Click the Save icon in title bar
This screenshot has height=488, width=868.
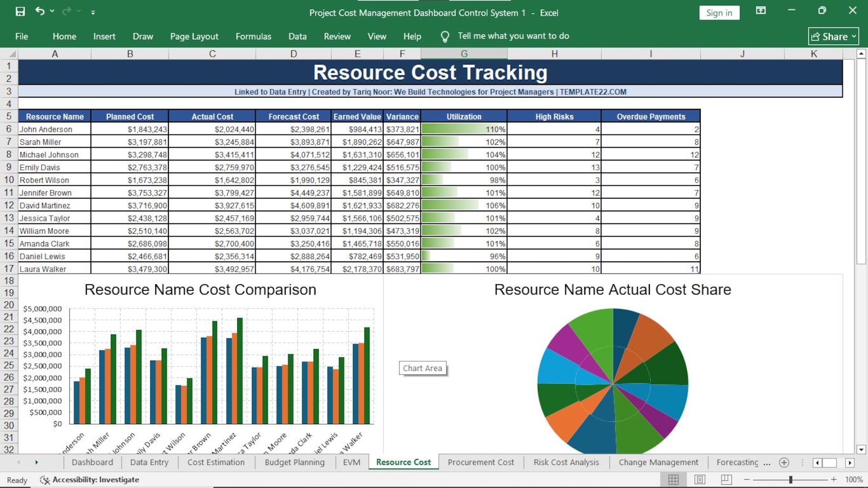[20, 11]
